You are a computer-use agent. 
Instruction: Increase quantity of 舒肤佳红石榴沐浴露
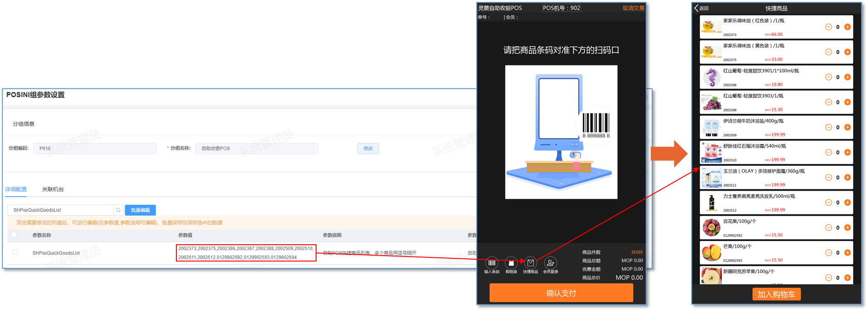(x=847, y=153)
